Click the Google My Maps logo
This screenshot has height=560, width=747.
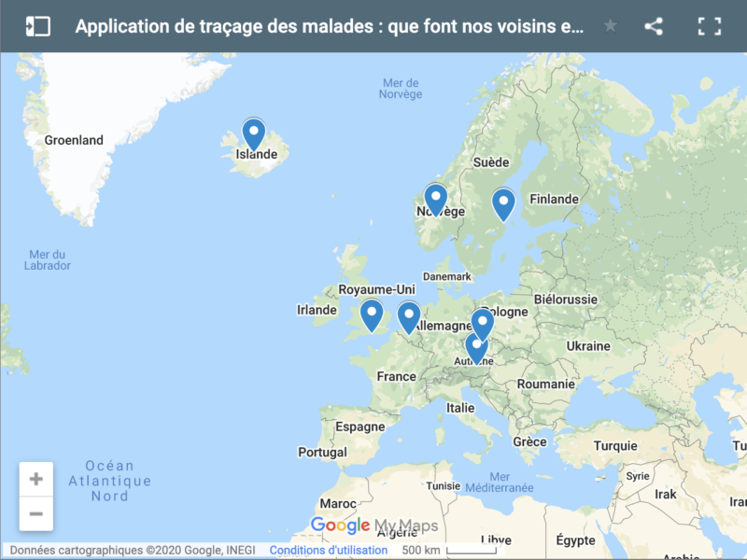pos(373,525)
